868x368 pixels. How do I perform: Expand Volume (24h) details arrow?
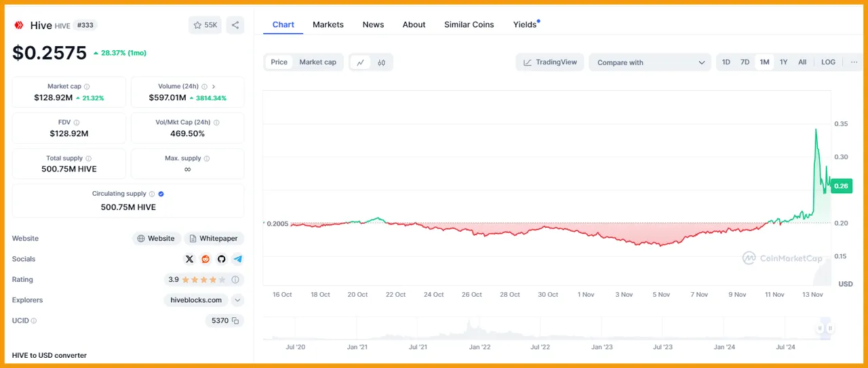[x=214, y=87]
